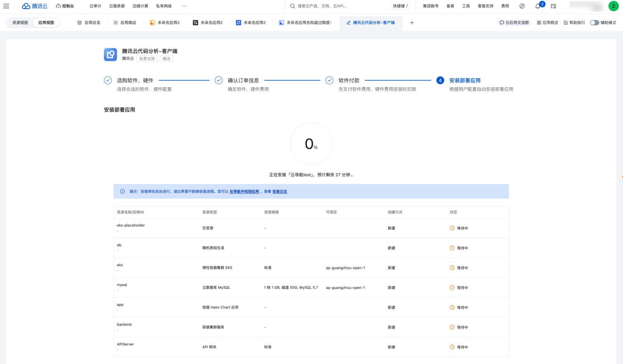Open the 备案 menu

pos(451,6)
